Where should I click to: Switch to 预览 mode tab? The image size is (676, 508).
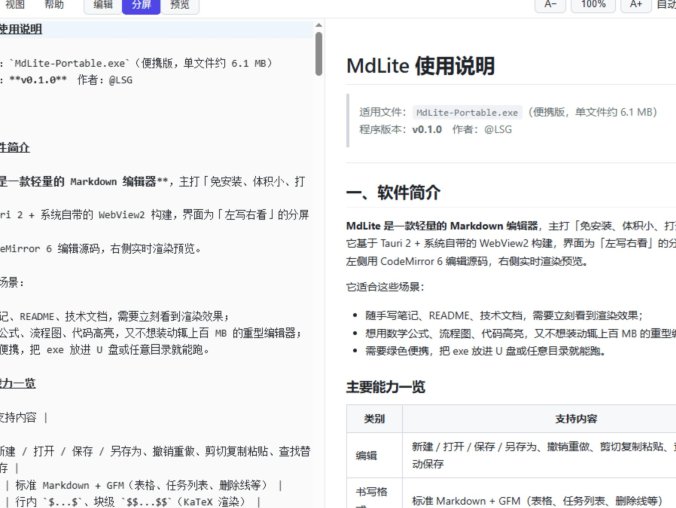(x=180, y=5)
